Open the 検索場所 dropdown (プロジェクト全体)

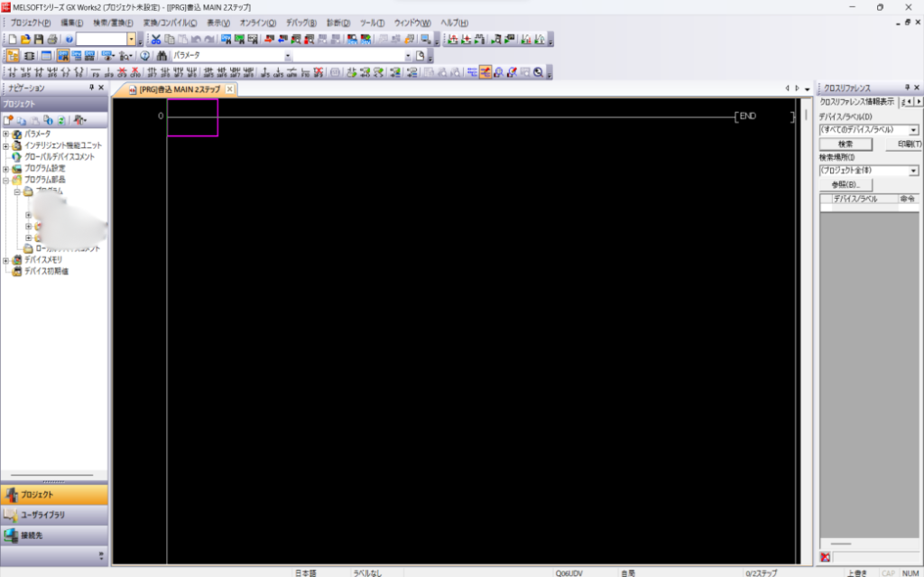pyautogui.click(x=913, y=170)
